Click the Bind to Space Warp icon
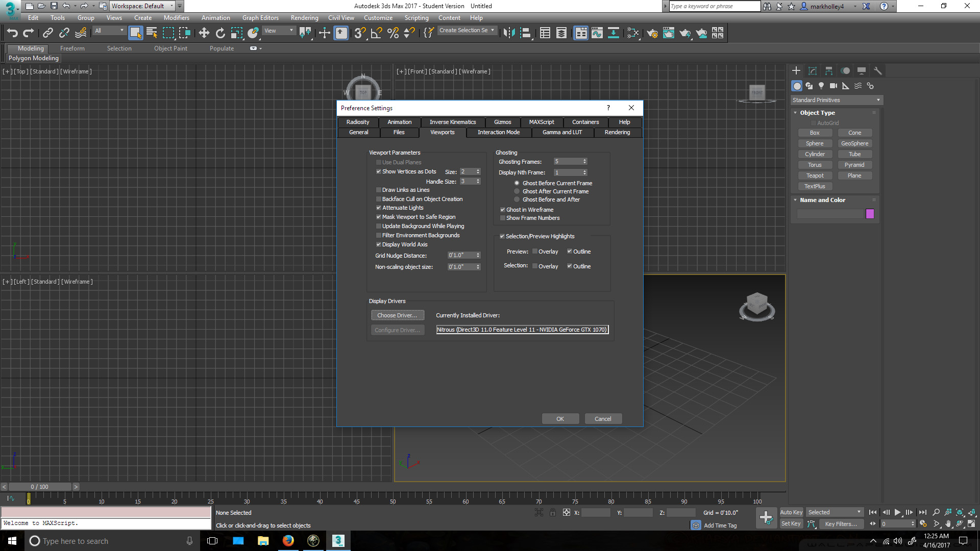Viewport: 980px width, 551px height. [x=81, y=33]
